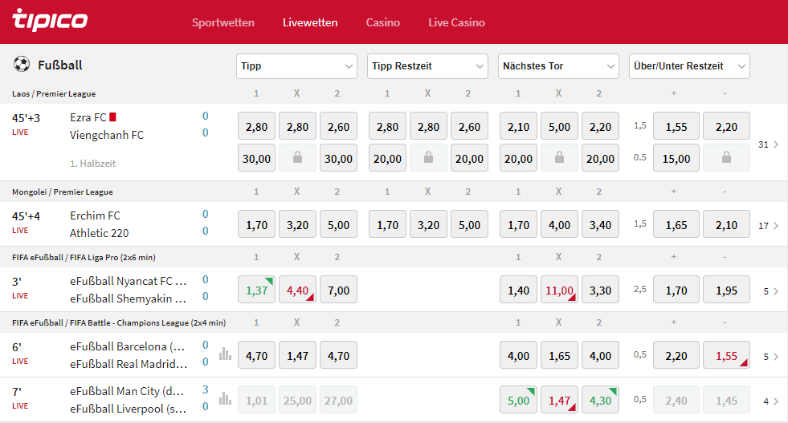788x423 pixels.
Task: Select Nächstes Tor odds 11,00 in Nyancat match
Action: (559, 290)
